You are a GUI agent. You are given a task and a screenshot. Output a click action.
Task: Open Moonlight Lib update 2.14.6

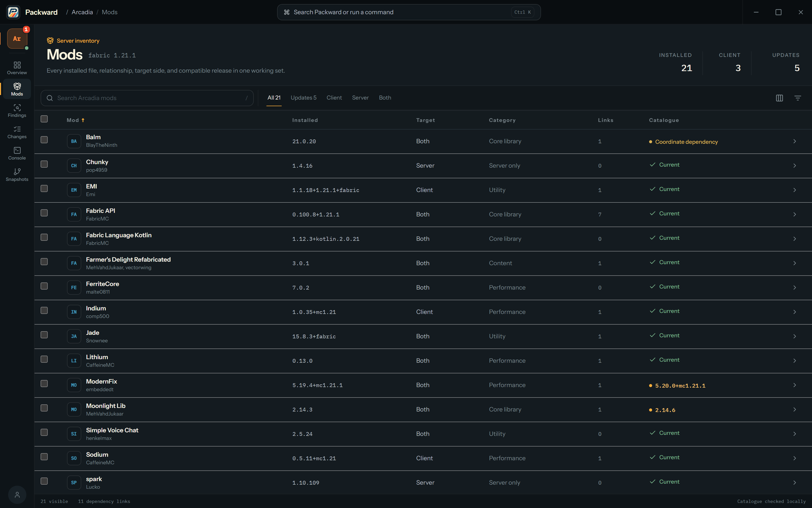(x=662, y=410)
